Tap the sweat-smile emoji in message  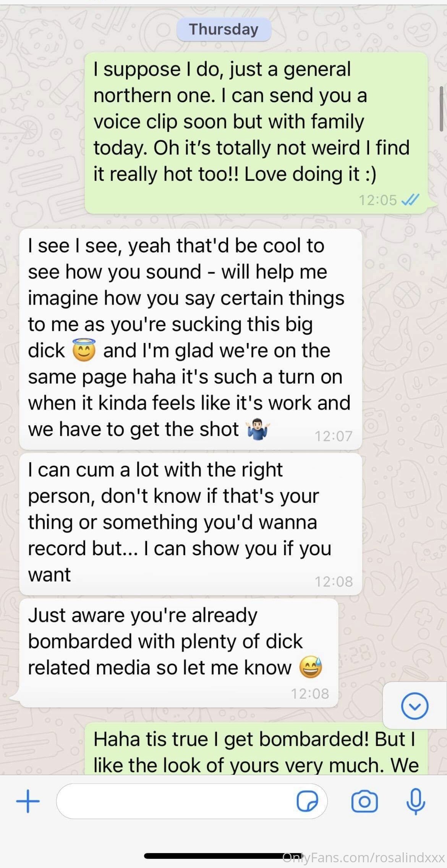pos(311,667)
